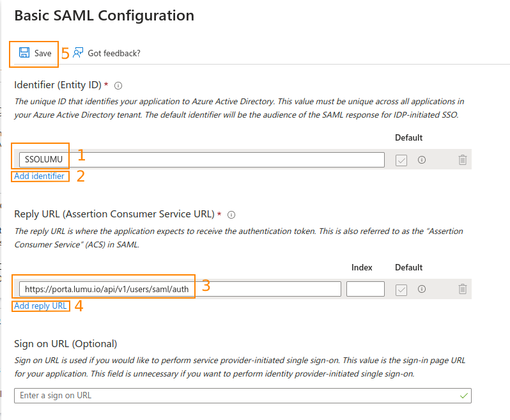Click the Index input box

coord(365,289)
